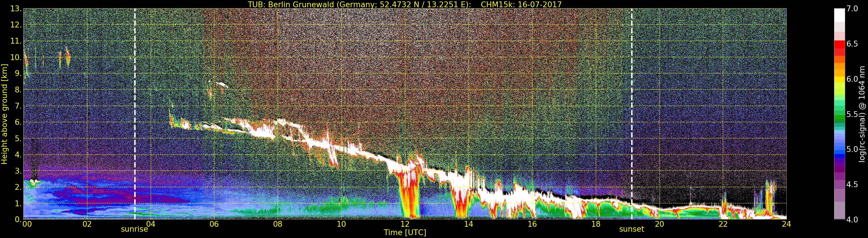Click the 22 tick on the time axis
The height and width of the screenshot is (238, 868).
pyautogui.click(x=723, y=224)
